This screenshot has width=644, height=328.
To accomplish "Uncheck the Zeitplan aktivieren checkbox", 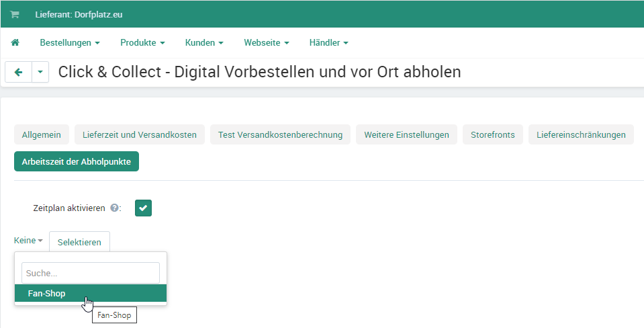I will tap(143, 208).
